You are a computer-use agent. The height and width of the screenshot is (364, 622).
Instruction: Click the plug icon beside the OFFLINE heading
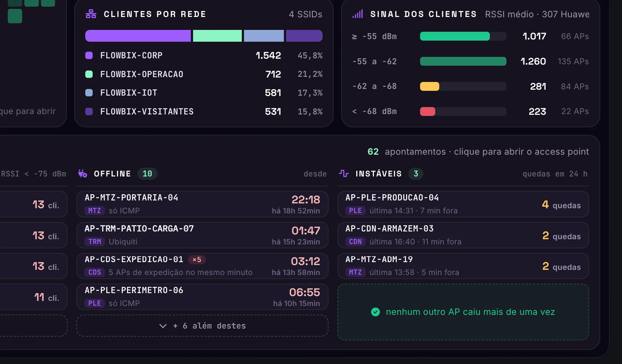click(82, 174)
